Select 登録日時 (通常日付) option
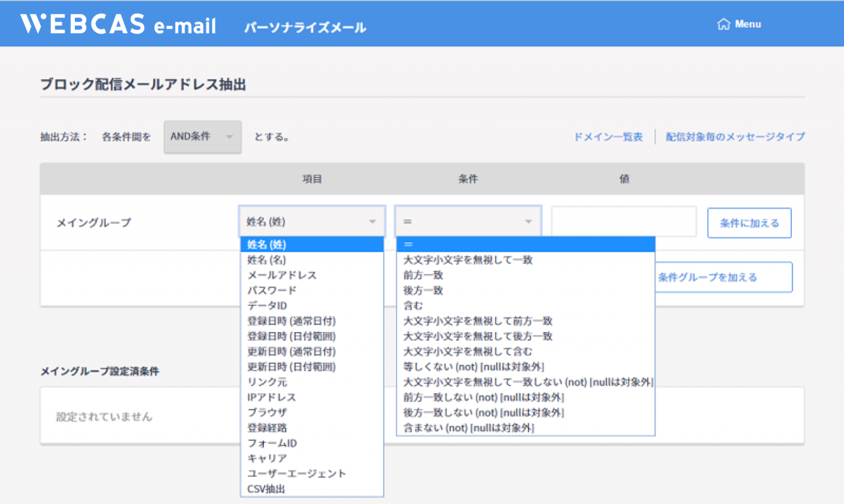This screenshot has height=504, width=844. 312,321
